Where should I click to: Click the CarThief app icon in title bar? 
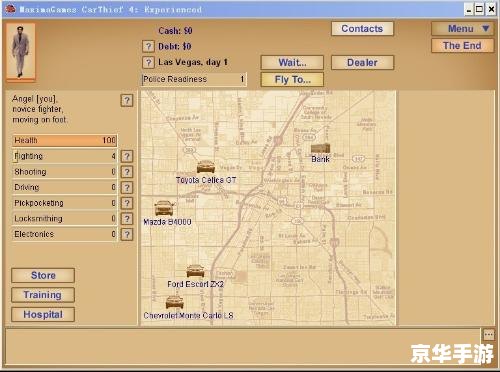(10, 9)
